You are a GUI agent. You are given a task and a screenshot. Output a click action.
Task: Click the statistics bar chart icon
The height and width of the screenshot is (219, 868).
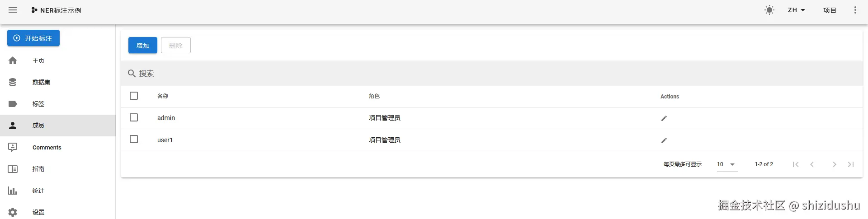[x=13, y=191]
